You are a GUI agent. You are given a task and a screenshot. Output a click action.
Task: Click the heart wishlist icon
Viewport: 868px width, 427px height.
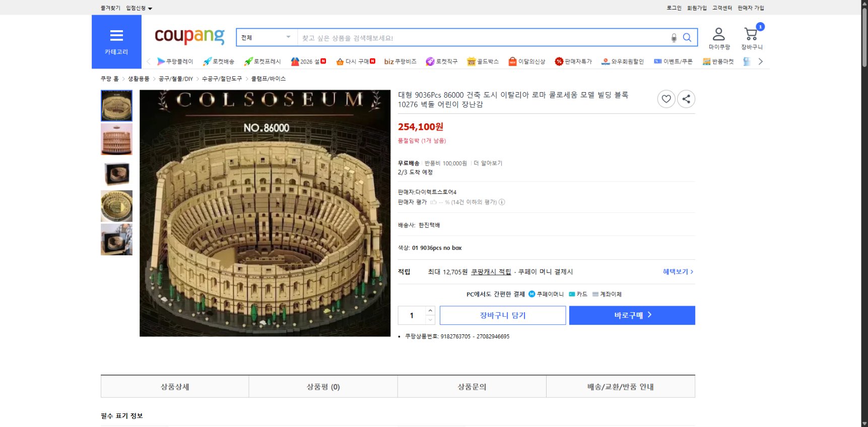point(666,99)
